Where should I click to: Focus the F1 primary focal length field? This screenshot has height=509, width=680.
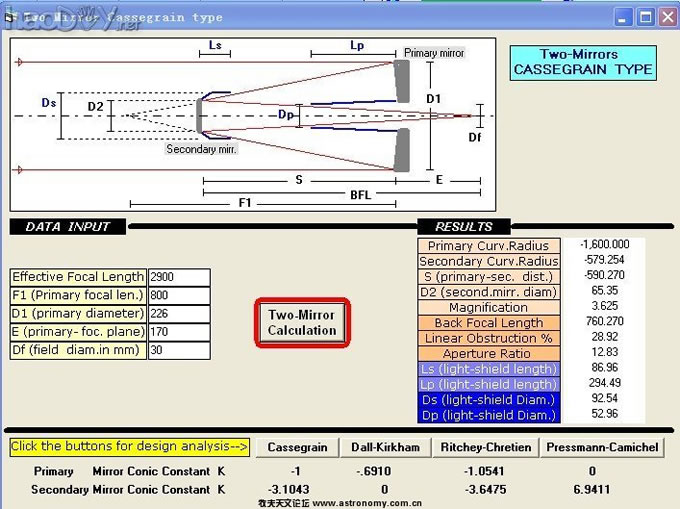pyautogui.click(x=179, y=295)
